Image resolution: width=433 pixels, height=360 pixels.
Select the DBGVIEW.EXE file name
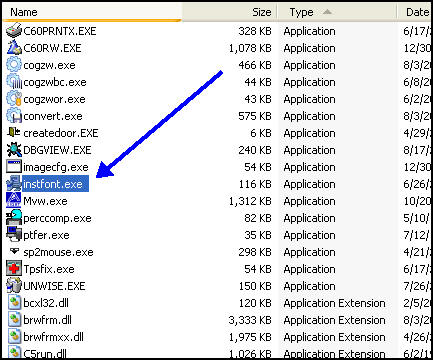(x=57, y=150)
